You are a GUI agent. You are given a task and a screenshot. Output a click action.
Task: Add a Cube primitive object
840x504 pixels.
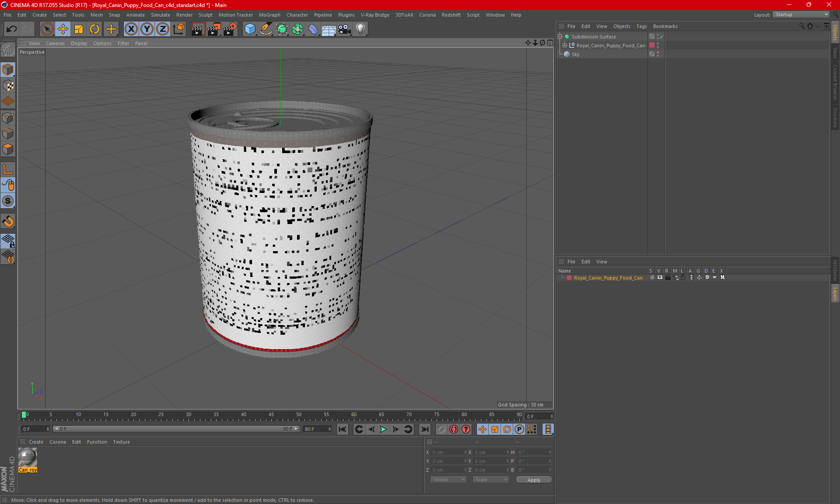click(x=250, y=29)
